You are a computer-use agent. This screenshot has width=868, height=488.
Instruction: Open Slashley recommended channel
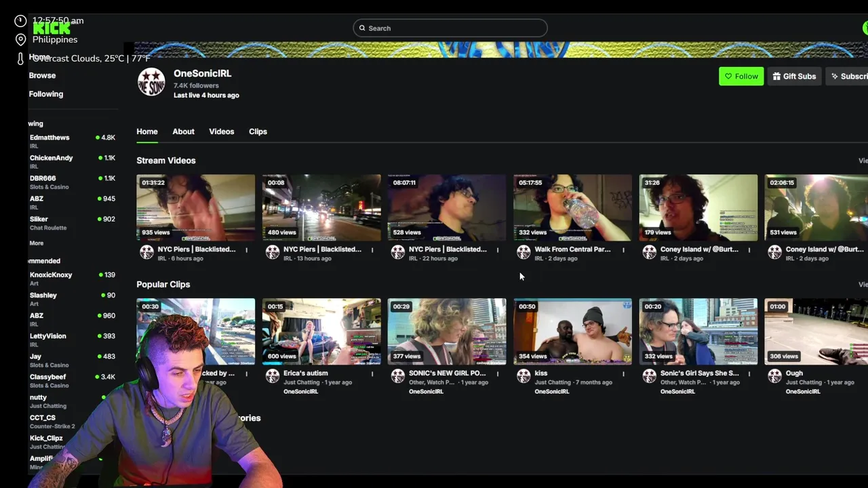click(73, 299)
